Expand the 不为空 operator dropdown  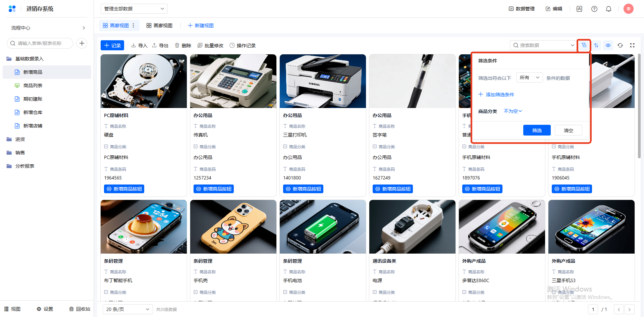coord(513,111)
